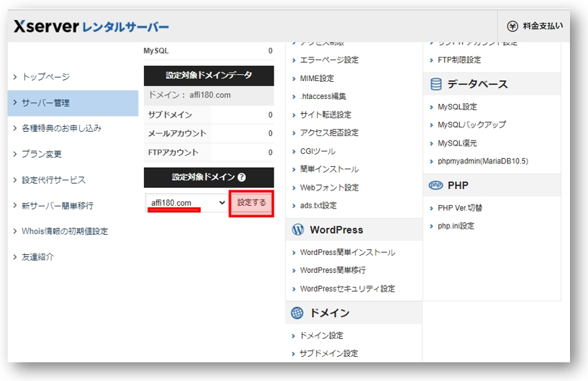This screenshot has width=588, height=381.
Task: Click the Xserver logo
Action: coord(91,26)
